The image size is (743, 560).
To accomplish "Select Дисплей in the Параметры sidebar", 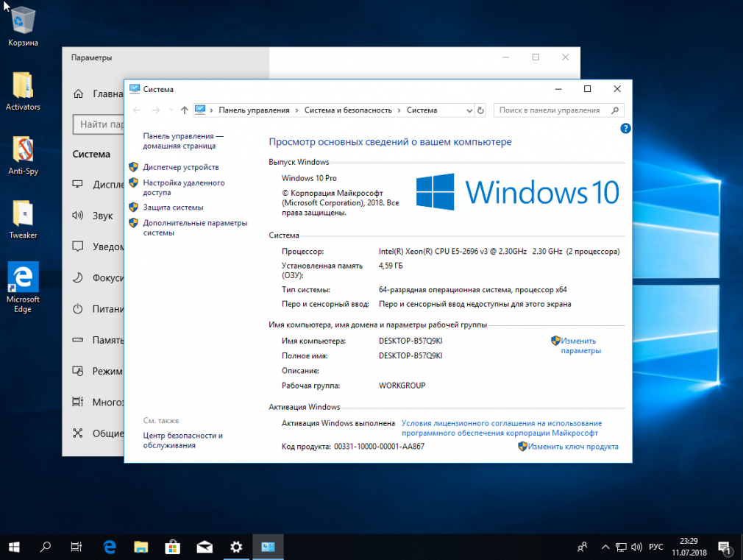I will click(x=98, y=185).
